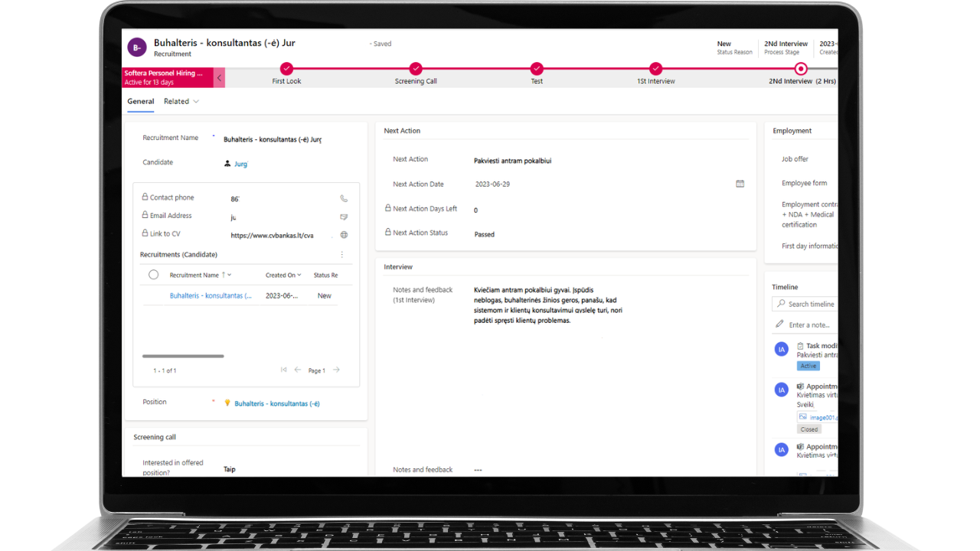Open the Created On column dropdown
980x551 pixels.
[x=299, y=275]
